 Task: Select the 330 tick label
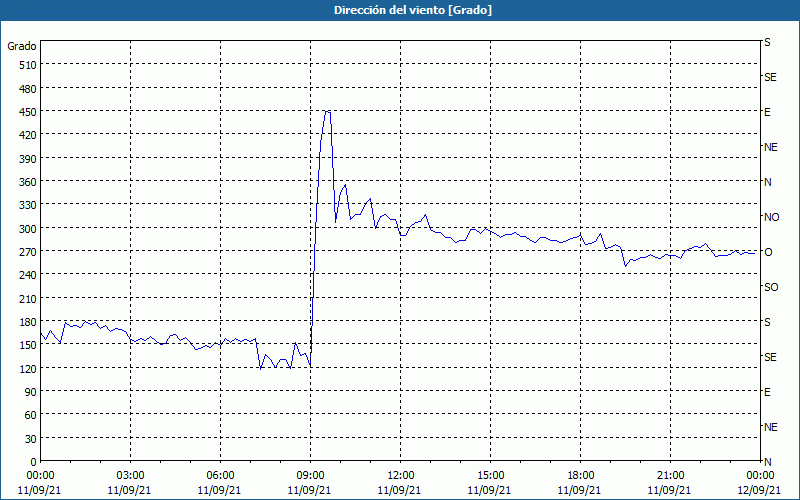28,205
